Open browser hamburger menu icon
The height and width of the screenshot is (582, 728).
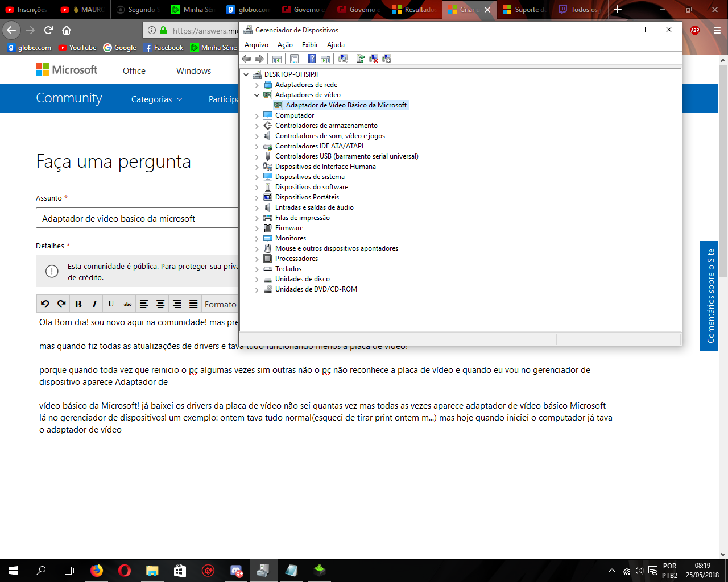coord(717,31)
